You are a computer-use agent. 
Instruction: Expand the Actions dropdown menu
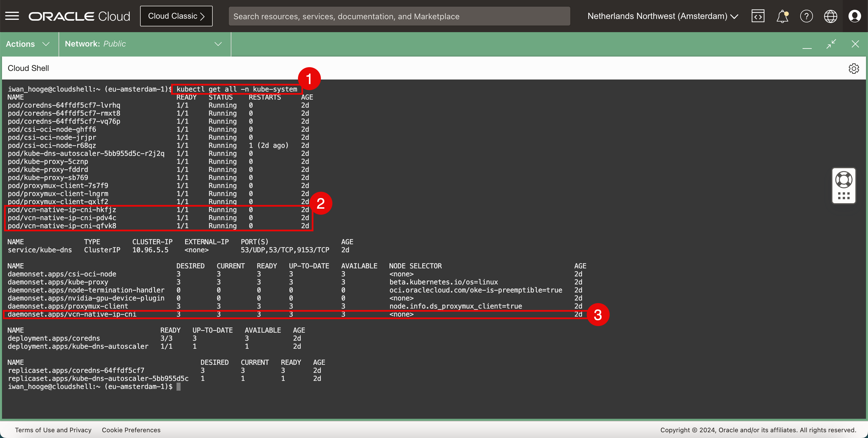28,44
